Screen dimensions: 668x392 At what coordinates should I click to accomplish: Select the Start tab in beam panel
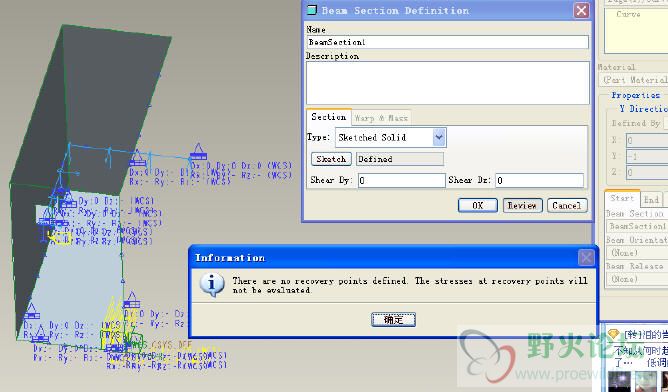[622, 198]
